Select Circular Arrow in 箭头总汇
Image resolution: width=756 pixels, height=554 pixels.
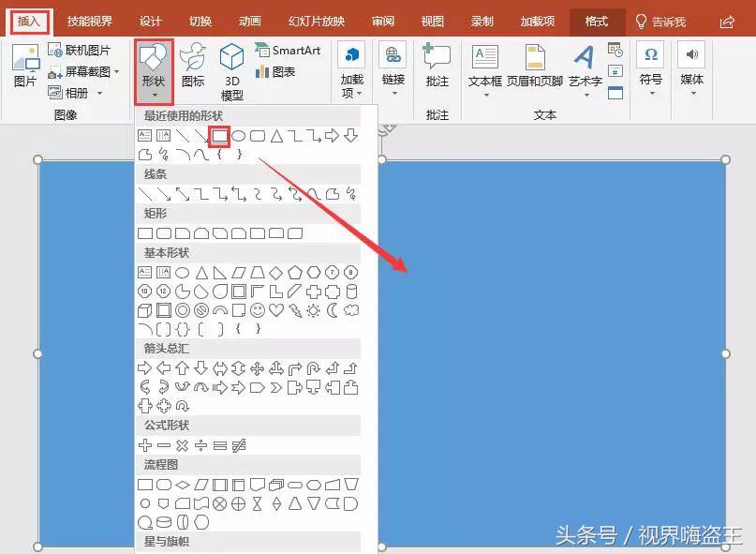pos(183,406)
